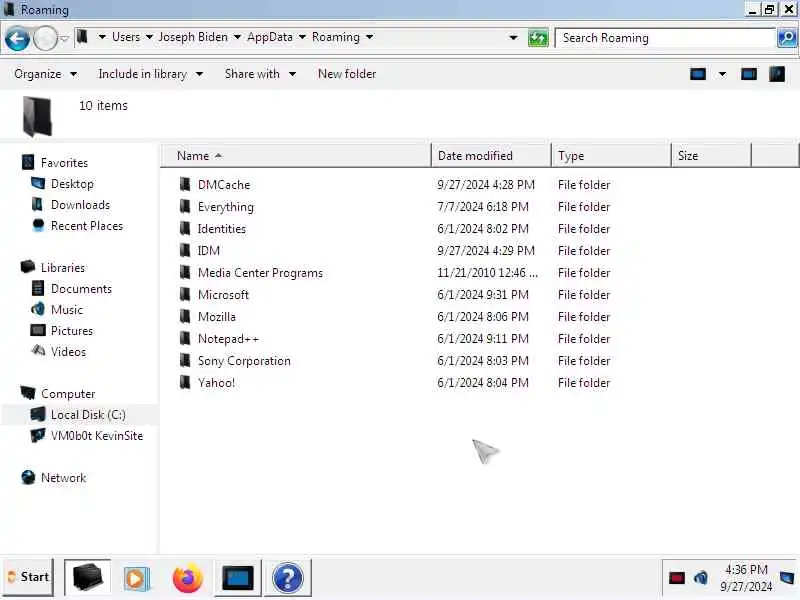Select Libraries in navigation pane
This screenshot has height=600, width=800.
[63, 267]
